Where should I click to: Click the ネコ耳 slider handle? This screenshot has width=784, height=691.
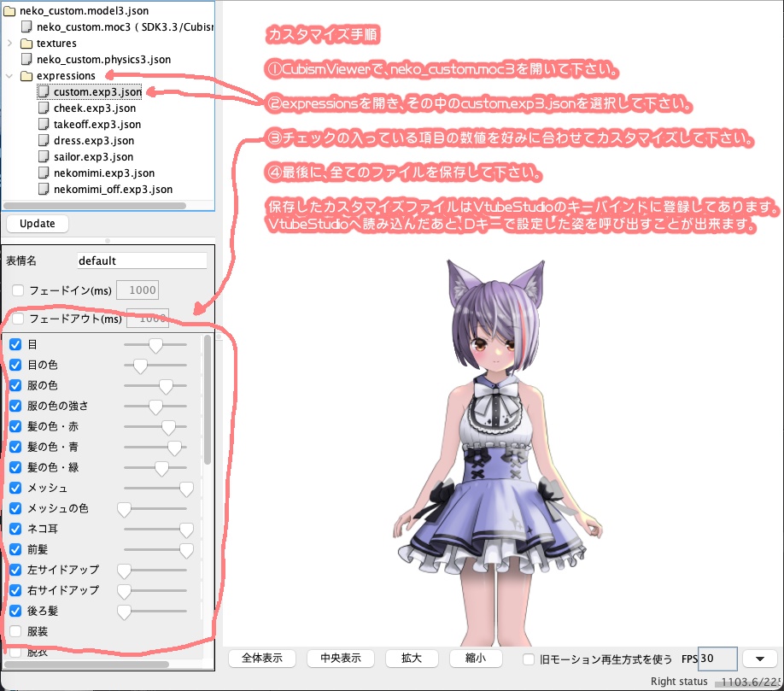pos(186,530)
